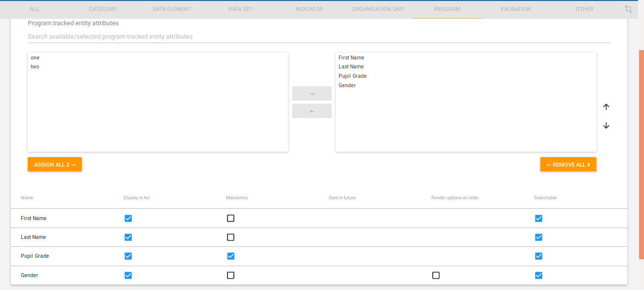
Task: Assign selected attribute using right arrow button
Action: click(x=312, y=94)
